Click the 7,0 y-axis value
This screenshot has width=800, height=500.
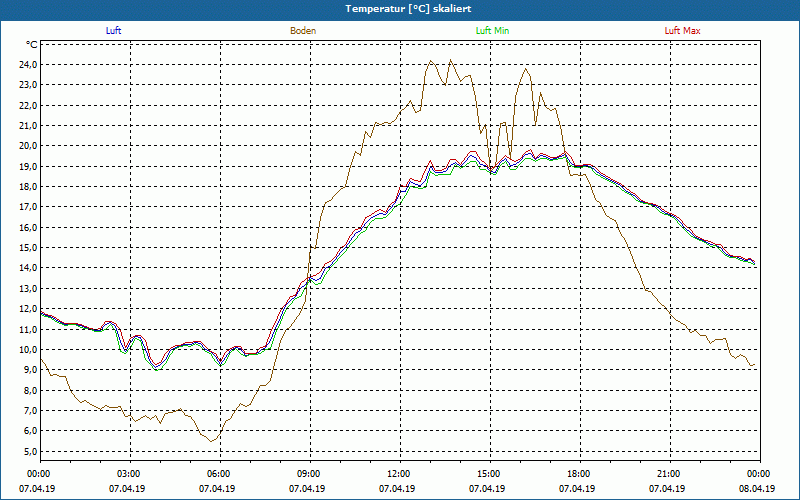pyautogui.click(x=31, y=411)
